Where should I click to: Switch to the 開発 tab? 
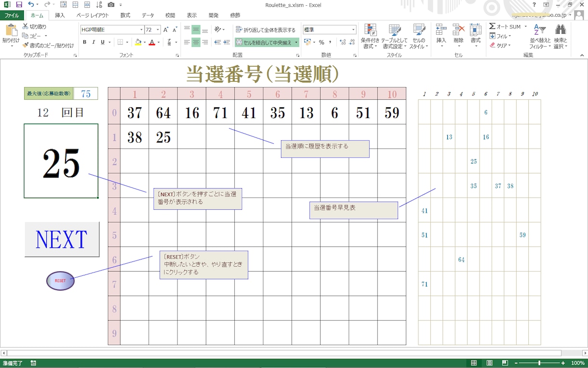[214, 15]
